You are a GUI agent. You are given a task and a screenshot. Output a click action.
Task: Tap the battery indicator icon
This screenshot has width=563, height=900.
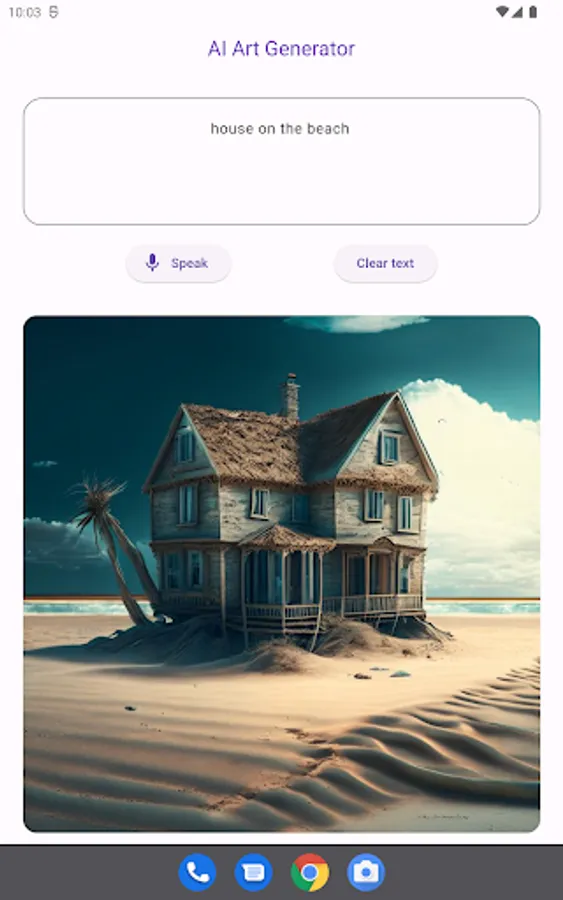point(533,12)
